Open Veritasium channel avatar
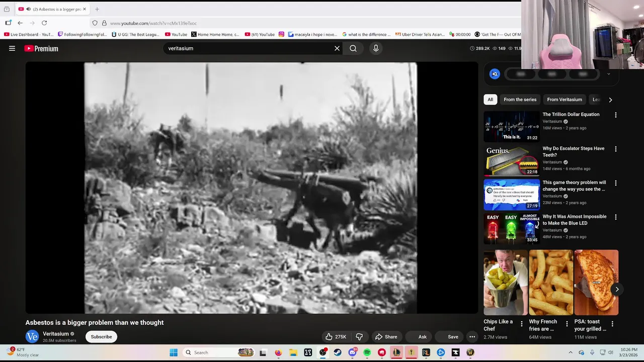644x362 pixels. tap(32, 337)
